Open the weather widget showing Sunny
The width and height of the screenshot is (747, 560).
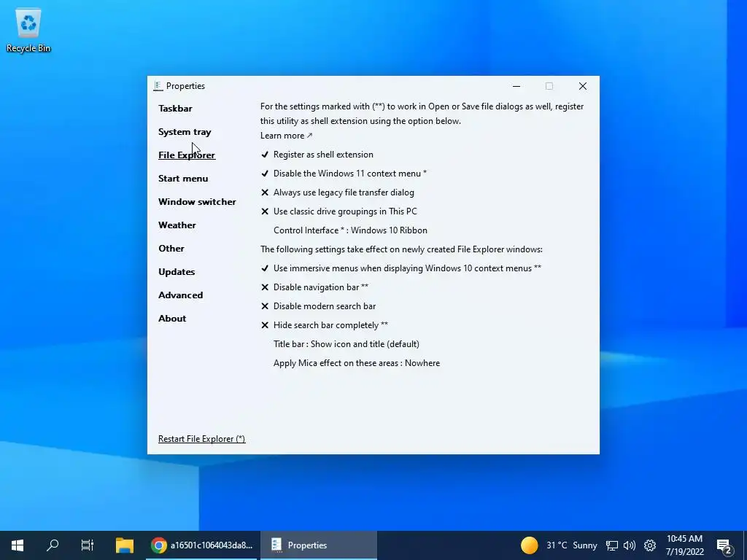[558, 545]
